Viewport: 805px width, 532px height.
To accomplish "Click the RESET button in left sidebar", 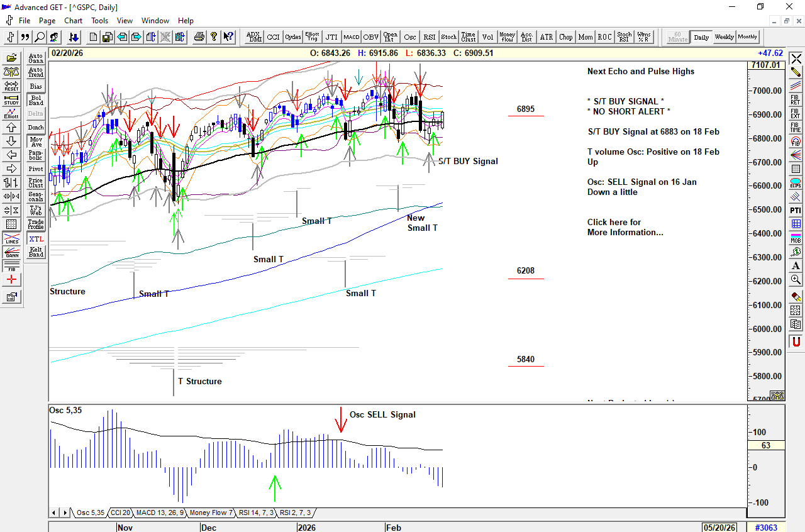I will pos(11,86).
